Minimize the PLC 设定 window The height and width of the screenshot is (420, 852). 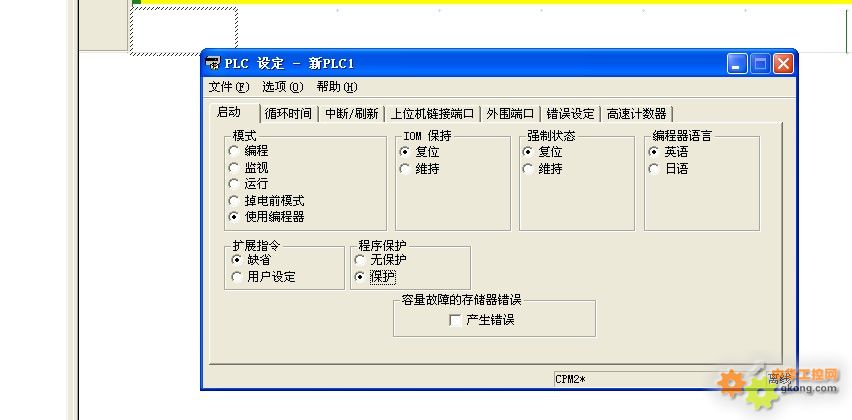click(737, 64)
